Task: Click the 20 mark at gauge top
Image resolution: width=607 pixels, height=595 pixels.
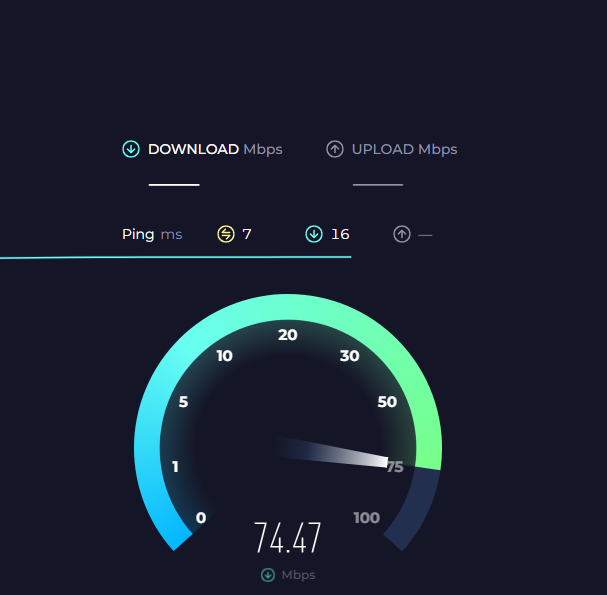Action: [288, 335]
